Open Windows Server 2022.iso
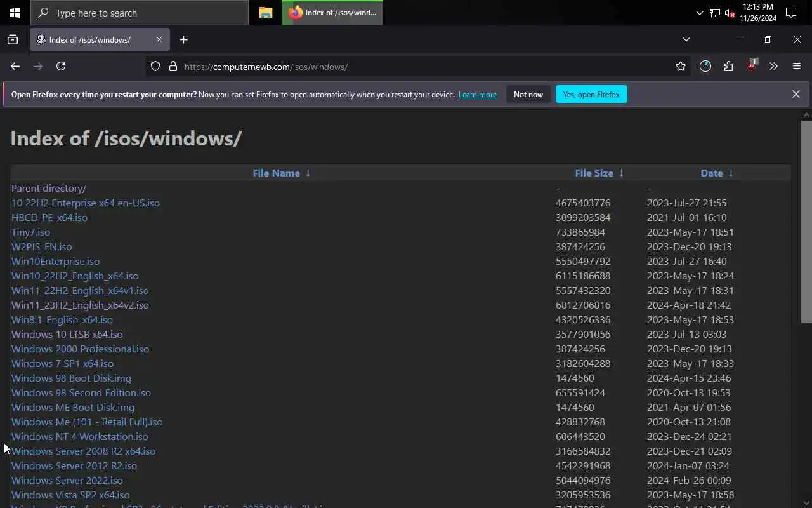 67,480
